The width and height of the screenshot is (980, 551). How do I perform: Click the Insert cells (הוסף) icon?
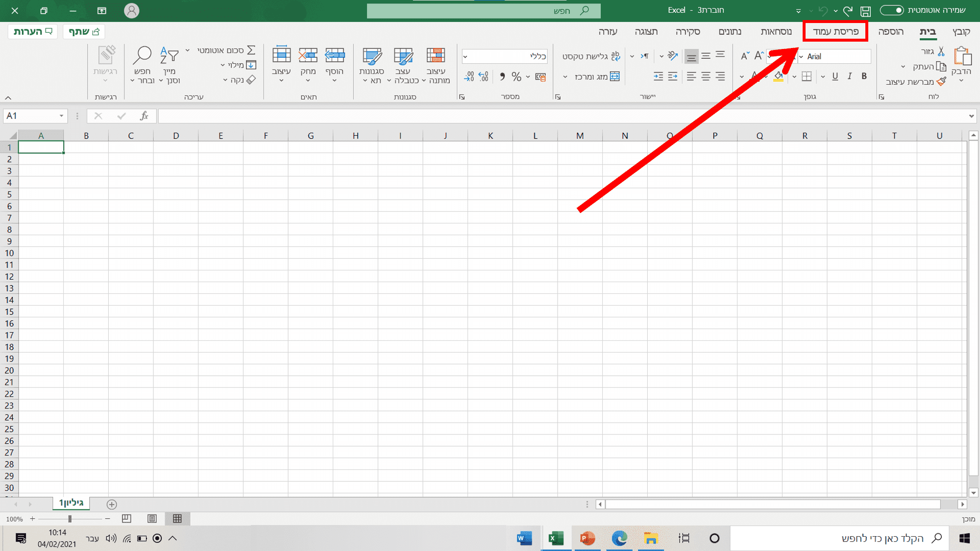[x=335, y=55]
